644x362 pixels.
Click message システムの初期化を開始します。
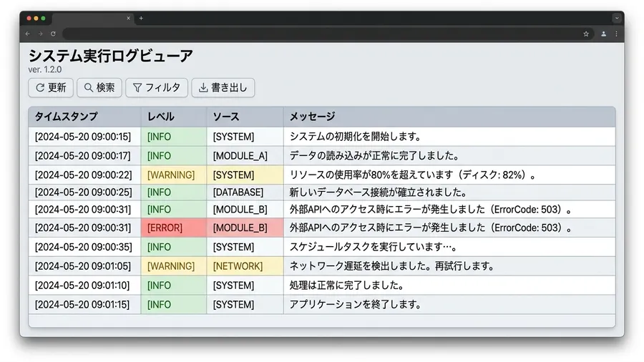[355, 137]
